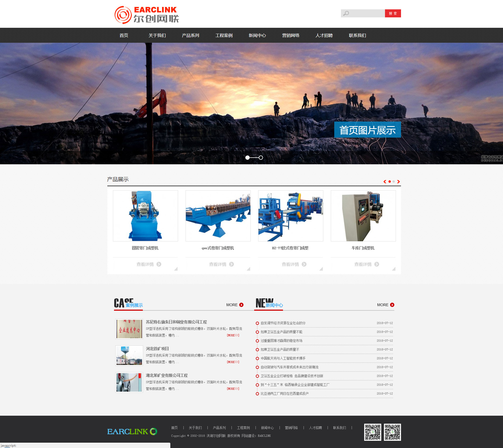Expand [MORE>>] for 河北铁矿项目 case
The width and height of the screenshot is (503, 448).
point(233,362)
